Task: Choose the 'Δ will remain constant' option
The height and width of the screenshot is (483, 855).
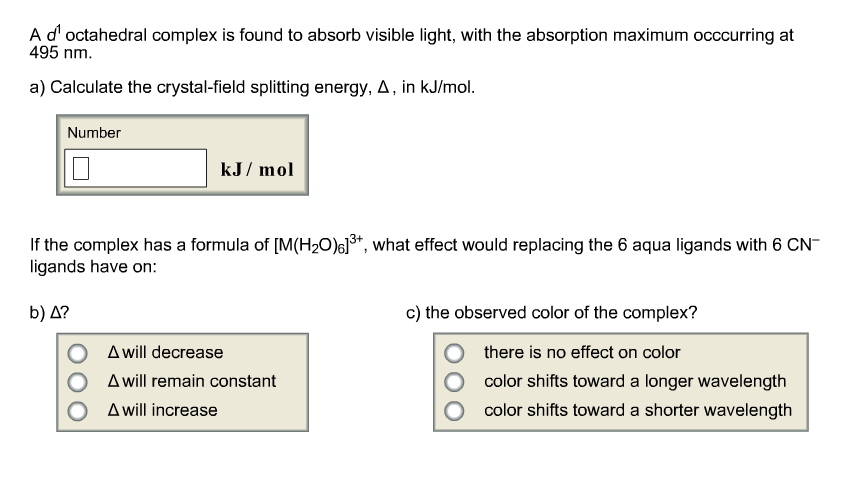Action: pos(74,382)
